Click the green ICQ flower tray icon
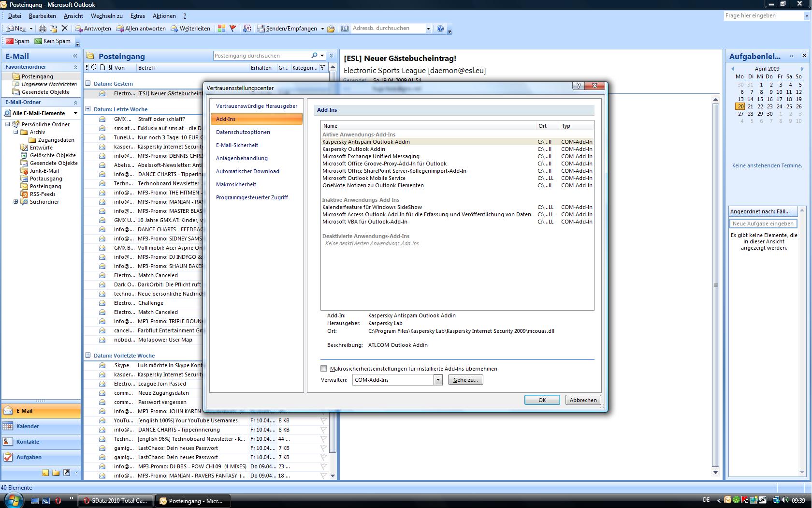The image size is (812, 508). (x=736, y=500)
